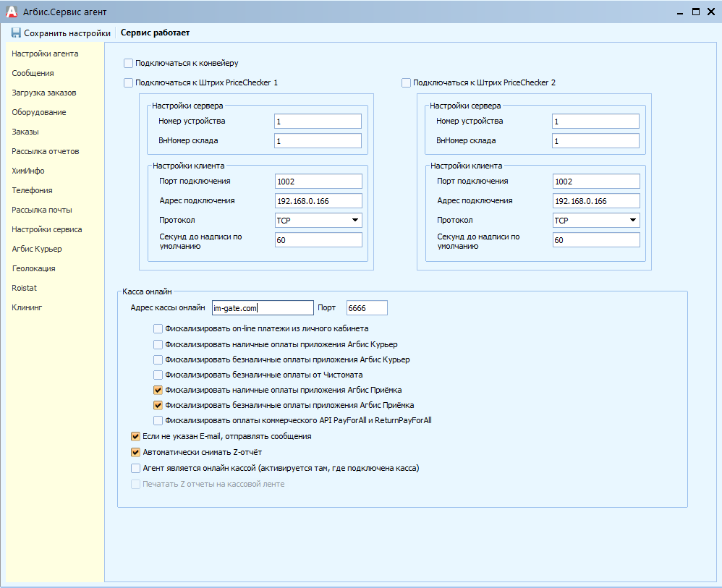The width and height of the screenshot is (722, 588).
Task: Click Сохранить настройки button
Action: (x=61, y=33)
